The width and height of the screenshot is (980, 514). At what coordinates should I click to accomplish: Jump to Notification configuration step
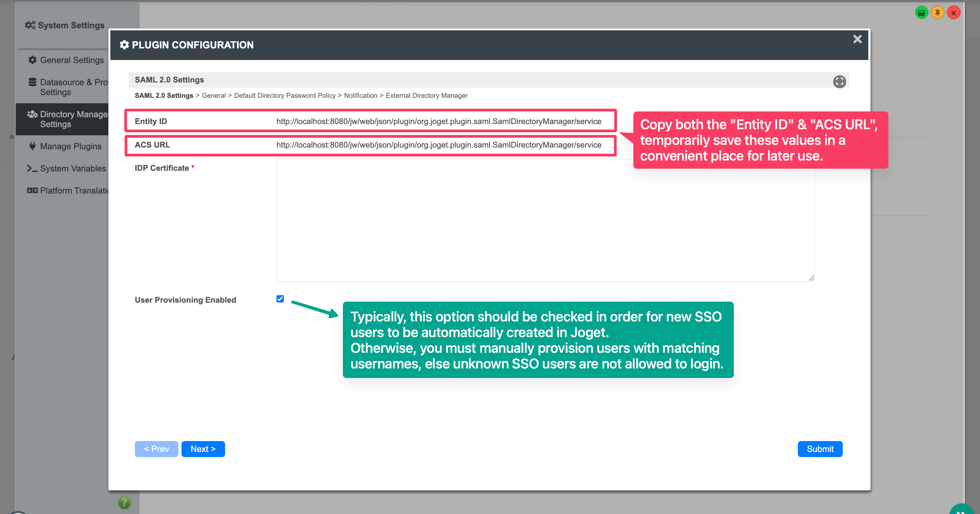[x=360, y=95]
